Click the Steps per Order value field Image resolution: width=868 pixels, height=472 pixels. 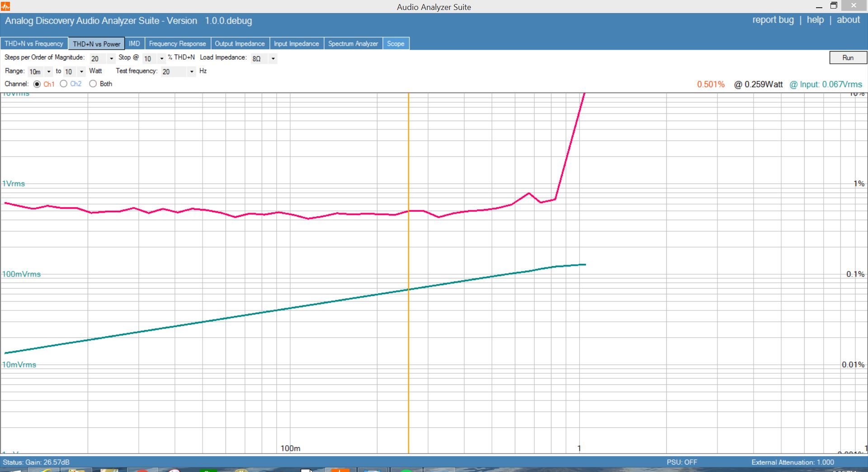pos(98,58)
